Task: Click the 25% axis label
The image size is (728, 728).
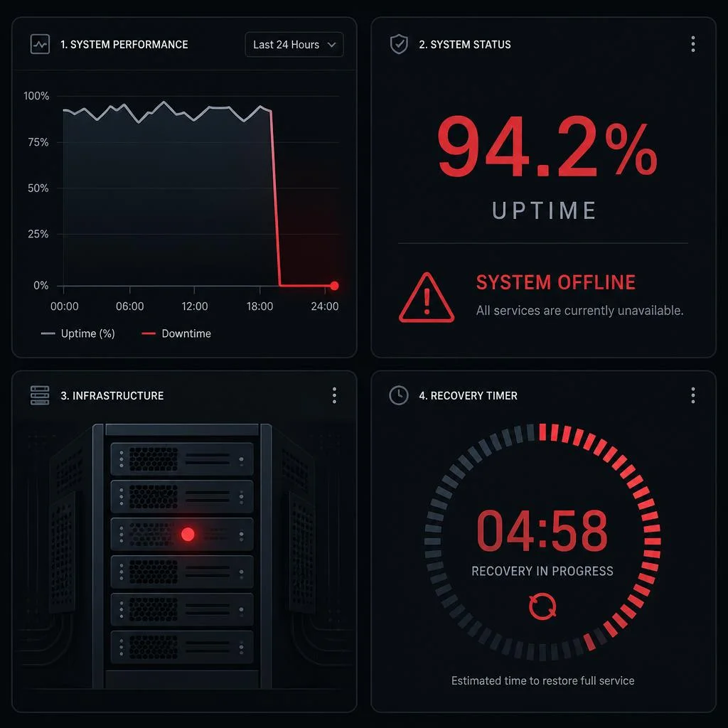Action: coord(38,234)
